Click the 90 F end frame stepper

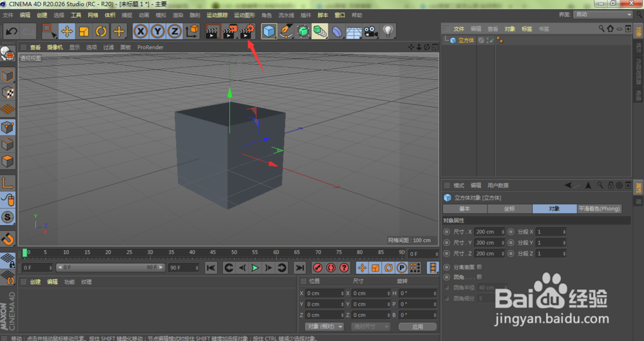(197, 268)
